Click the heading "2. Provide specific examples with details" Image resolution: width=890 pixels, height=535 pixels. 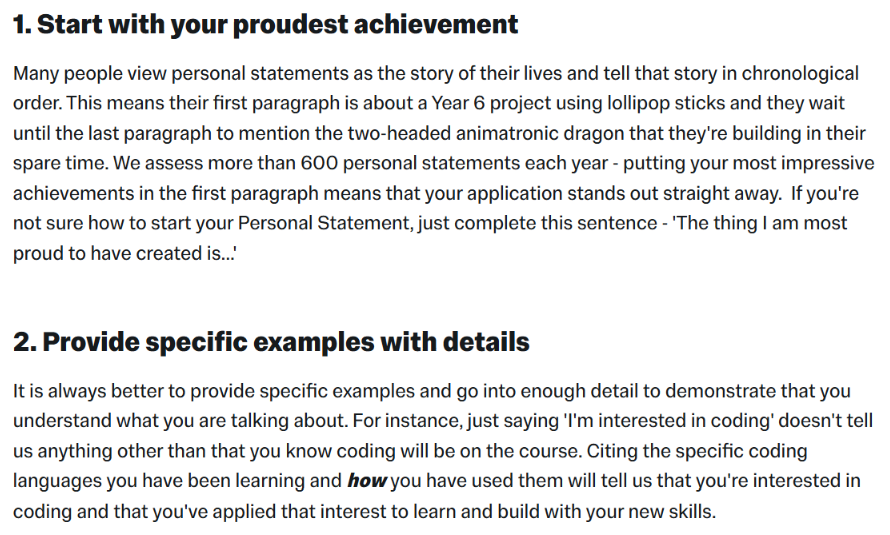tap(271, 343)
